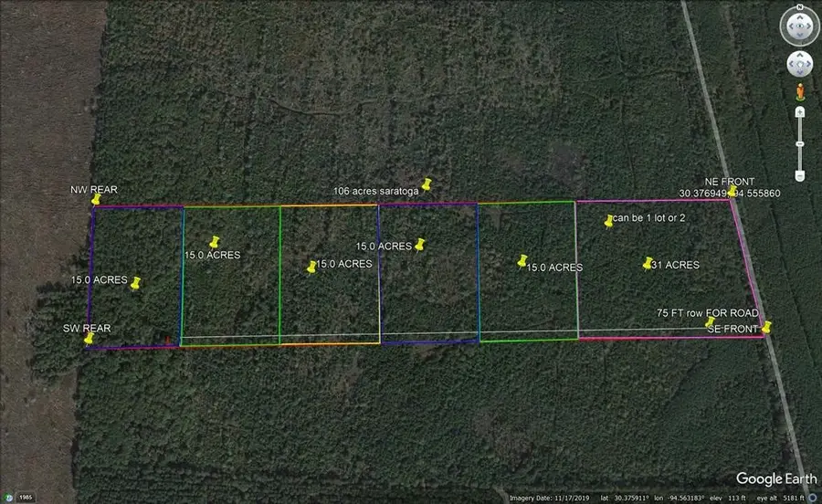Select the 15.0 ACRES pushpin in the third lot from the west
Image resolution: width=822 pixels, height=504 pixels.
[311, 268]
